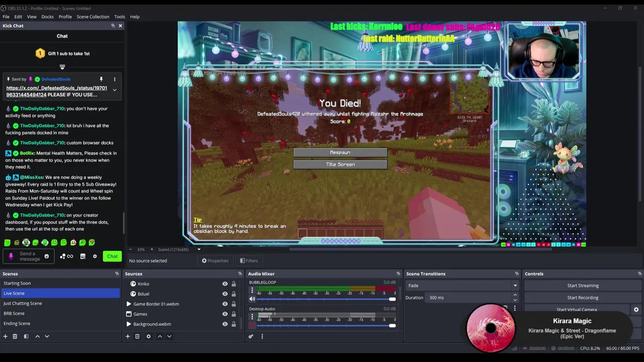Image resolution: width=644 pixels, height=362 pixels.
Task: Open the Scene Collection menu
Action: 93,17
